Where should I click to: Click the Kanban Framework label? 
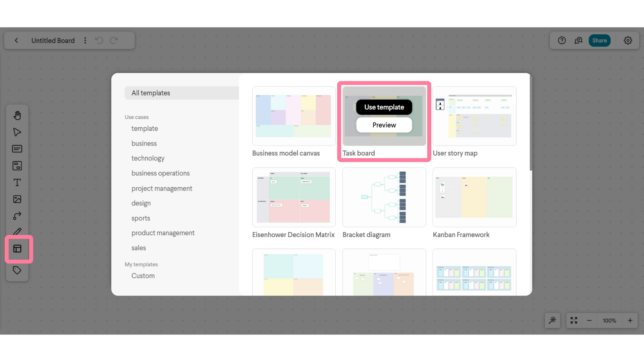pos(461,235)
